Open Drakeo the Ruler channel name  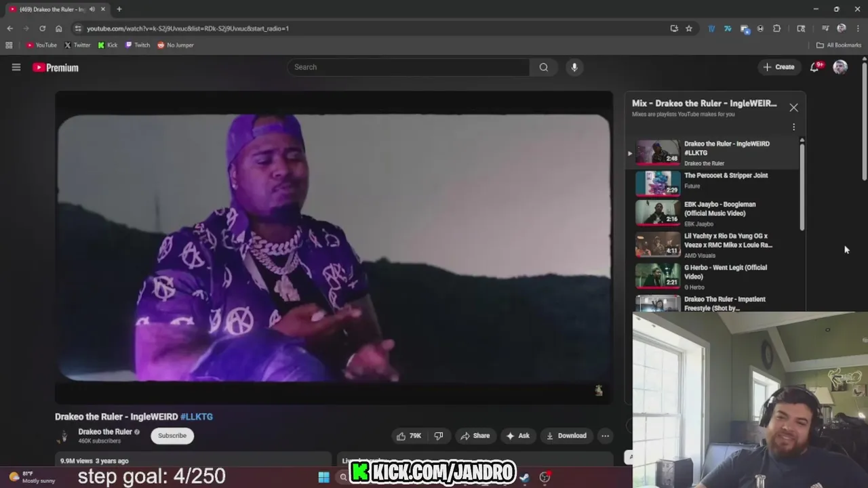point(105,432)
